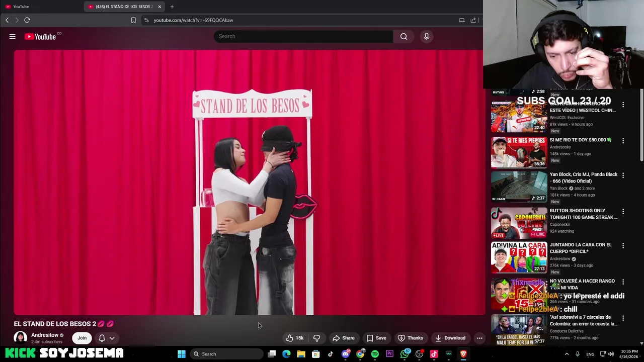644x362 pixels.
Task: Open OBS Studio from the taskbar
Action: [419, 354]
